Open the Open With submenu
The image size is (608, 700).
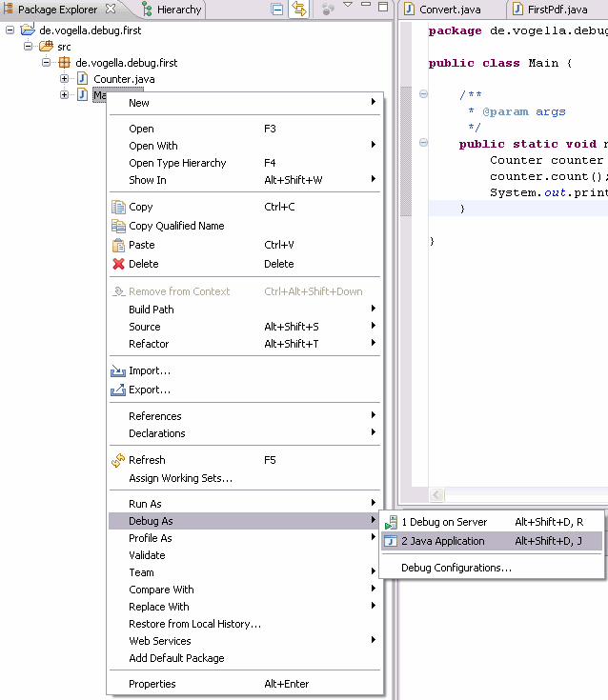tap(245, 146)
